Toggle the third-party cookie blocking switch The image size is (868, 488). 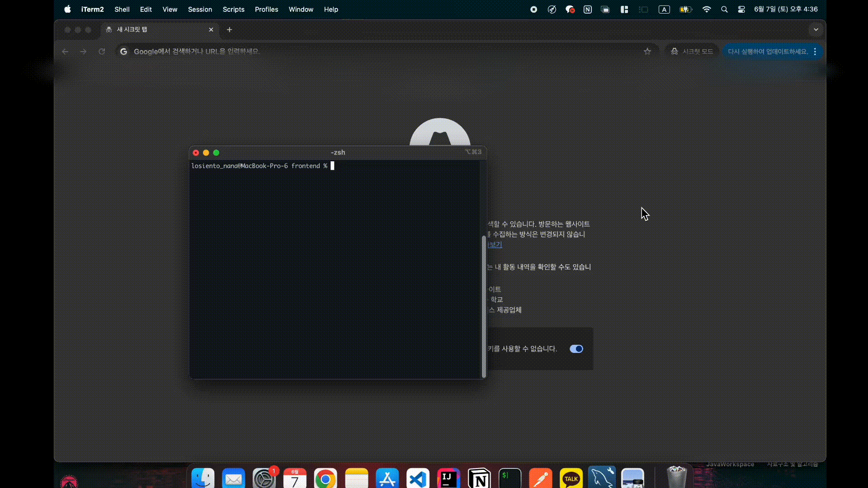coord(576,349)
